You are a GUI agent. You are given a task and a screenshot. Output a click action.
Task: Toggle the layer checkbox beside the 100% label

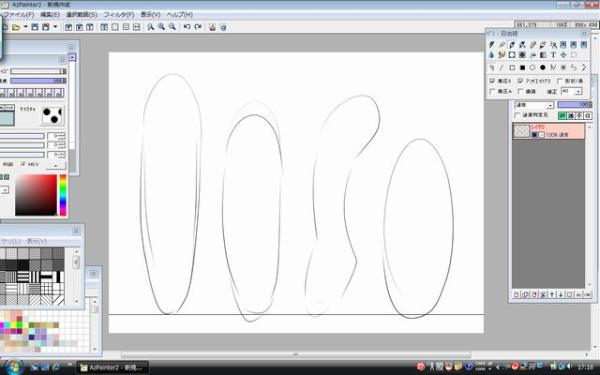[541, 135]
